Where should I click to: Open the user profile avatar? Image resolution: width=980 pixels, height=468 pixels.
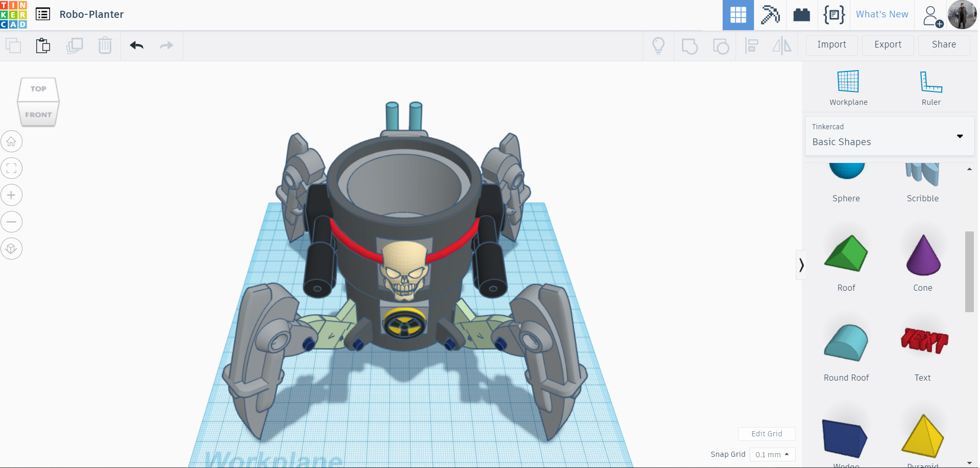coord(962,15)
